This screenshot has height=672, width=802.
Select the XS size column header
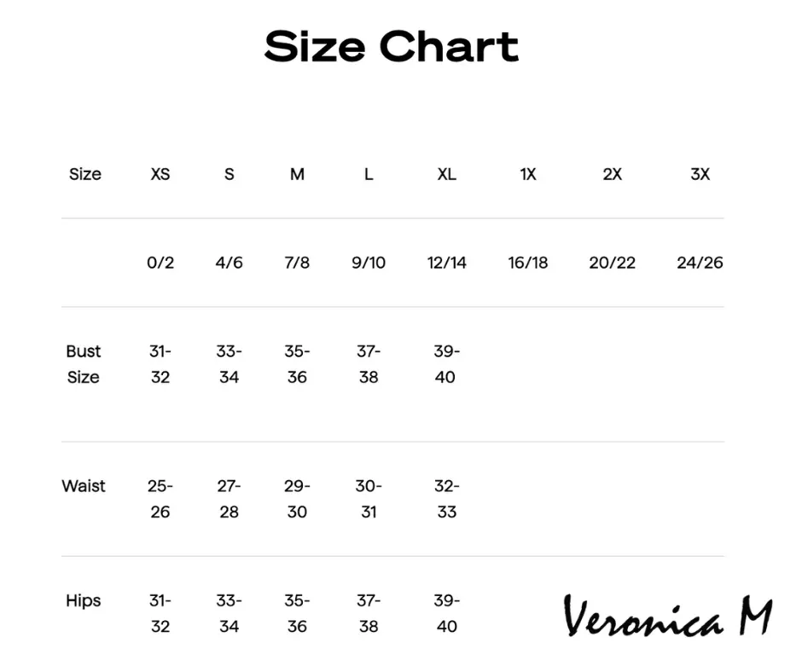click(x=160, y=174)
